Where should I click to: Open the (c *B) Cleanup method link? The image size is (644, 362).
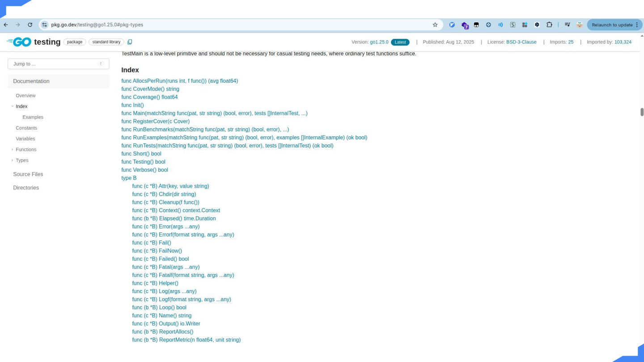[165, 202]
